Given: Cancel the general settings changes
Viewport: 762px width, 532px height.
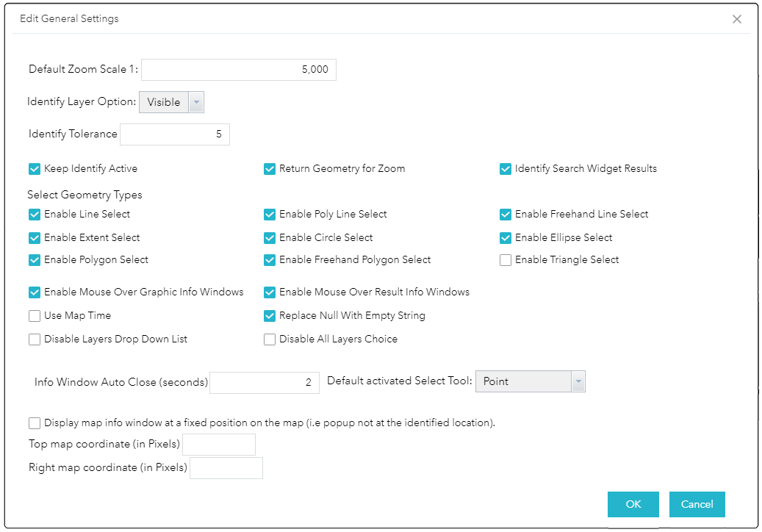Looking at the screenshot, I should (x=697, y=504).
